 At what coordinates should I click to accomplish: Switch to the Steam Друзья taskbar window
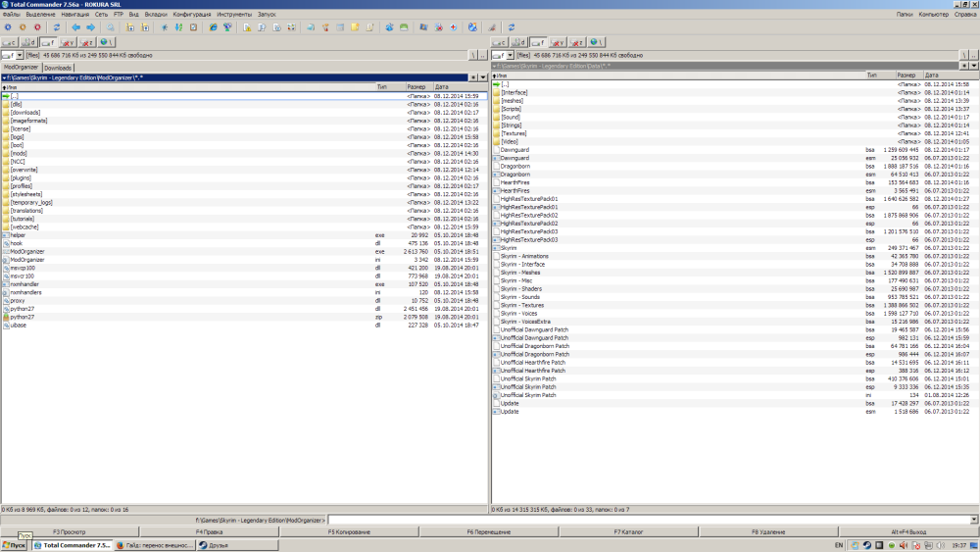(x=237, y=545)
